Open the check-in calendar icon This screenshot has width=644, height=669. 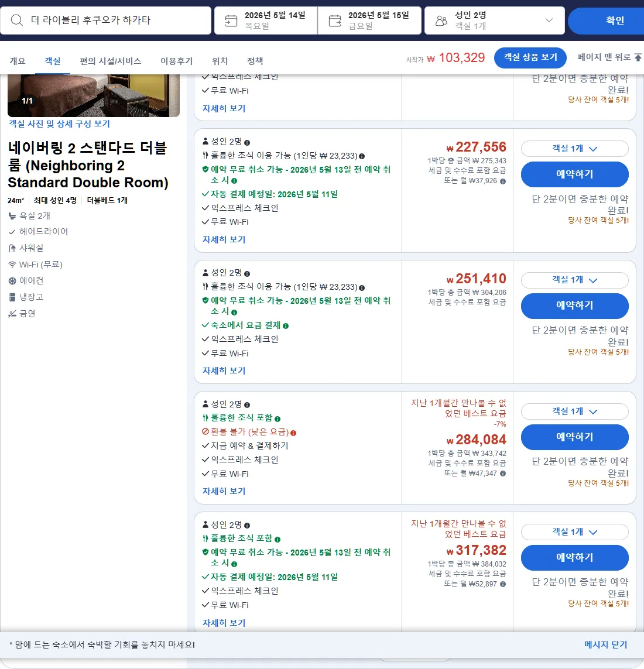point(231,20)
